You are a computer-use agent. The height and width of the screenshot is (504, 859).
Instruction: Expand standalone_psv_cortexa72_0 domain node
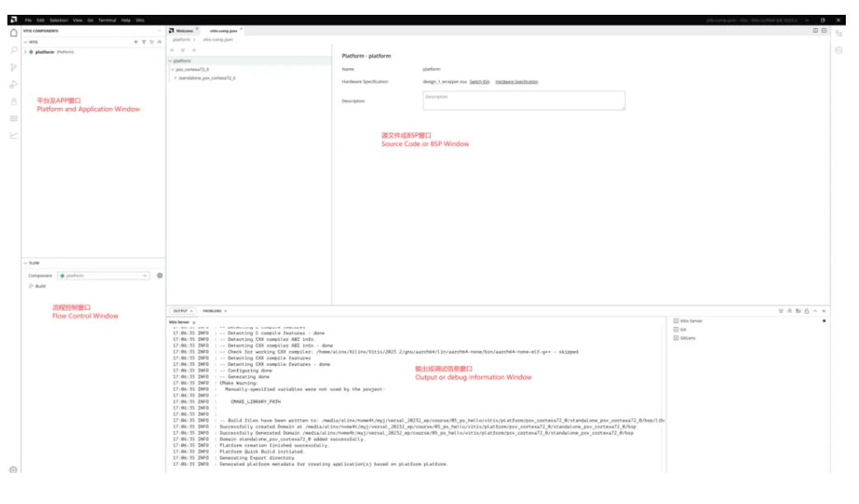pos(175,77)
